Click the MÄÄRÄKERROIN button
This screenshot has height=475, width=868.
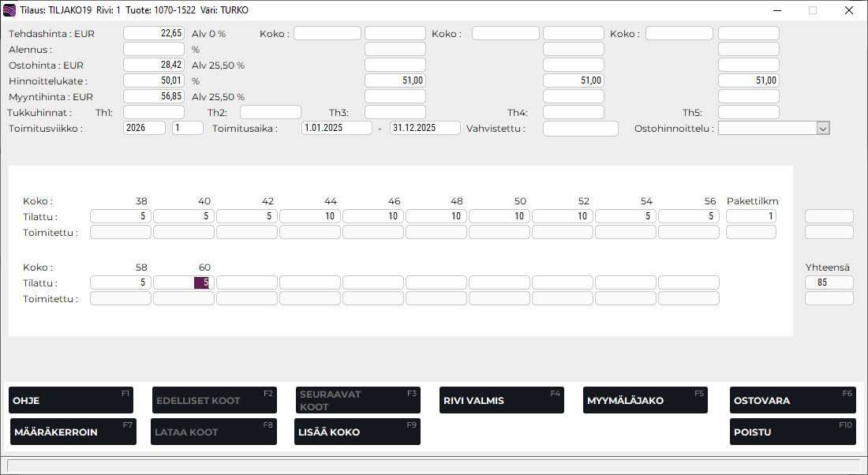coord(73,432)
